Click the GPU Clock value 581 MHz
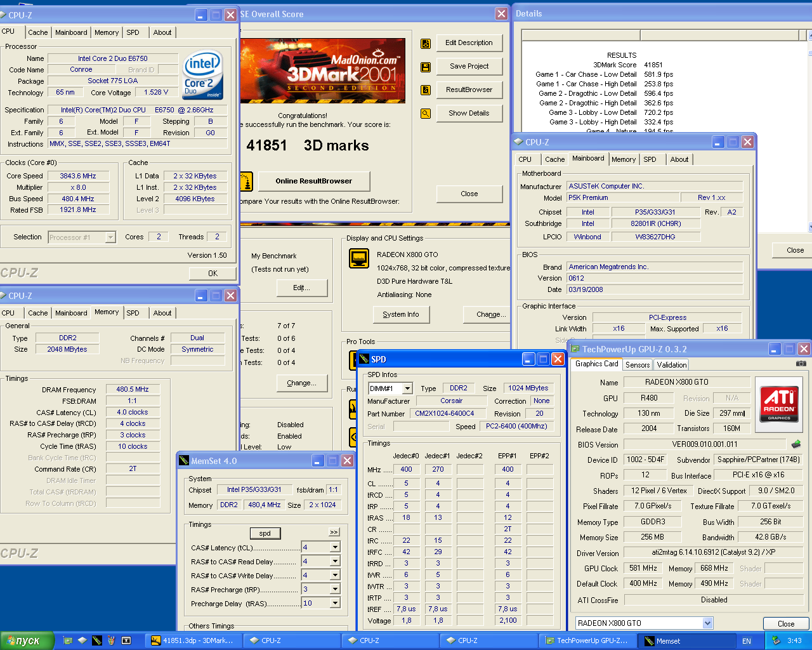 click(643, 569)
